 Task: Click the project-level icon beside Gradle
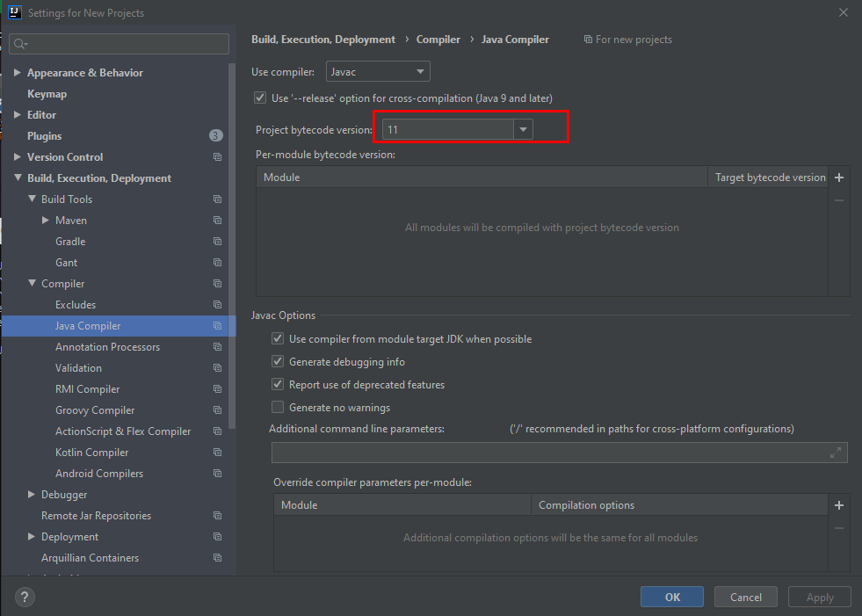[x=217, y=242]
